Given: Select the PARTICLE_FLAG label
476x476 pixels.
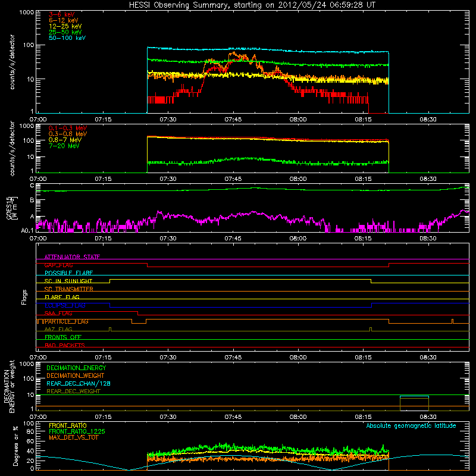Looking at the screenshot, I should point(67,321).
